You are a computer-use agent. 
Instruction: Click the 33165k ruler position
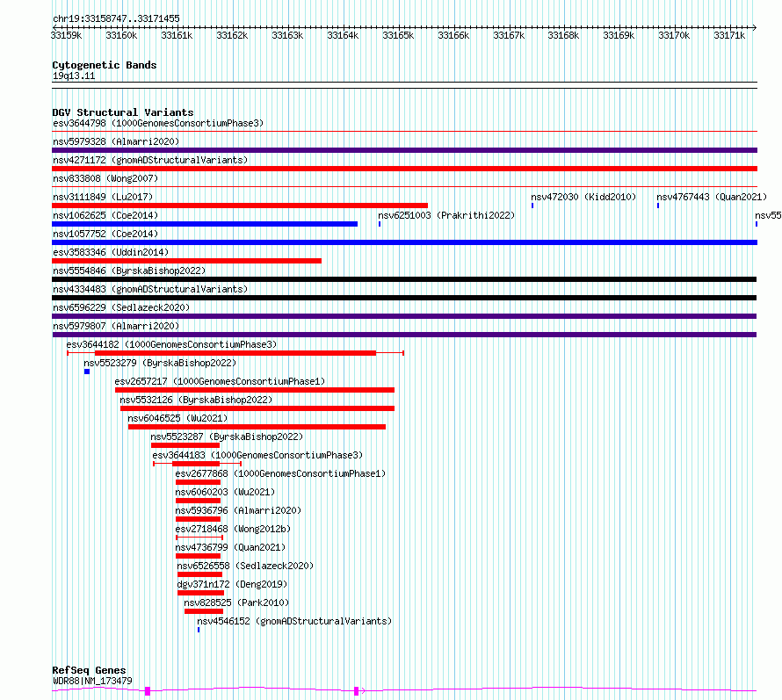click(398, 35)
